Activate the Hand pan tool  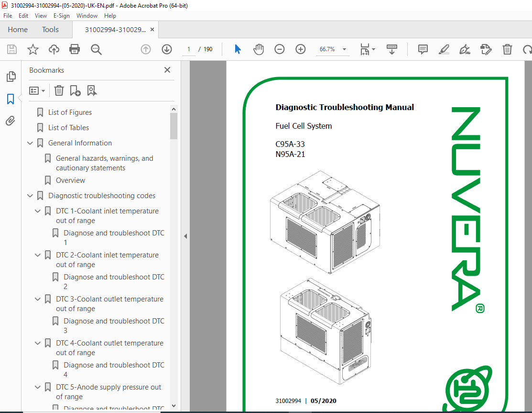(x=259, y=49)
